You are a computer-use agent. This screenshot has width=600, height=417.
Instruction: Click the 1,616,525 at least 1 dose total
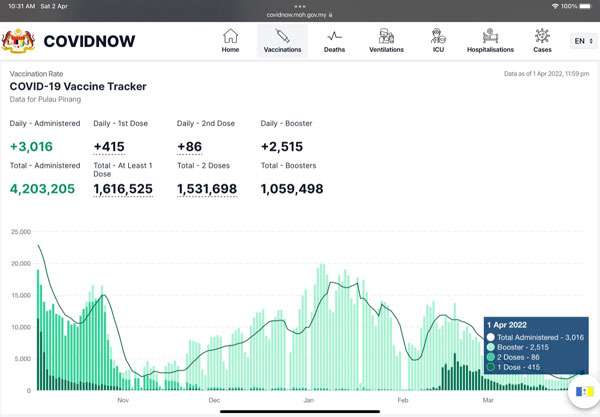(x=123, y=189)
